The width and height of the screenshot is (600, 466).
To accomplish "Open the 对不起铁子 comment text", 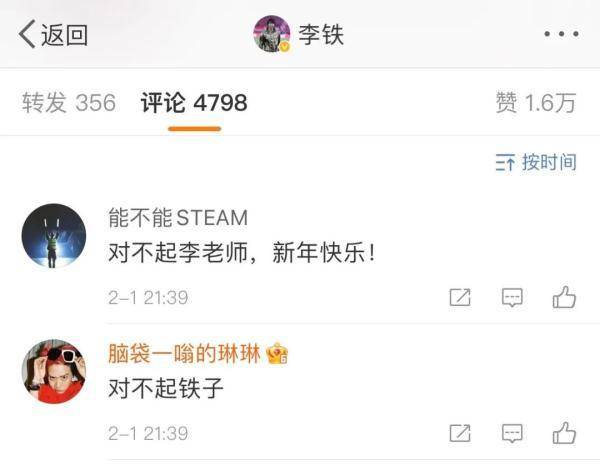I will pos(166,388).
